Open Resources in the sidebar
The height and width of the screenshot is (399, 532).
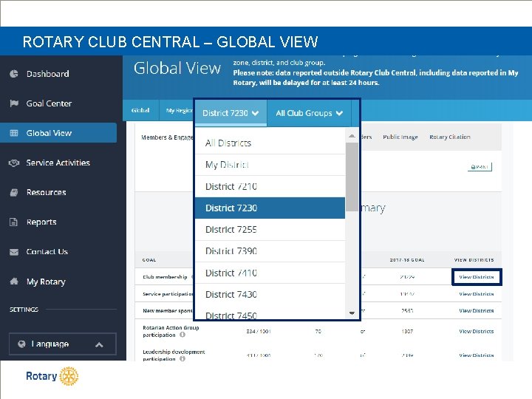(x=46, y=192)
